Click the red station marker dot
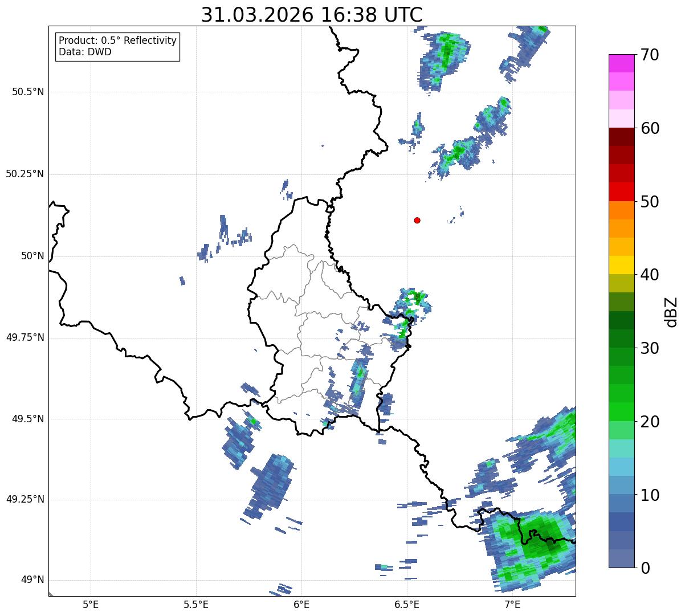685x616 pixels. pos(417,220)
